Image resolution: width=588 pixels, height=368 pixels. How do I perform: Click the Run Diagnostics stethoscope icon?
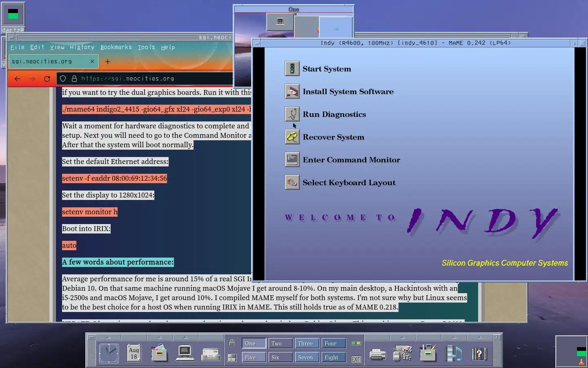[x=292, y=114]
